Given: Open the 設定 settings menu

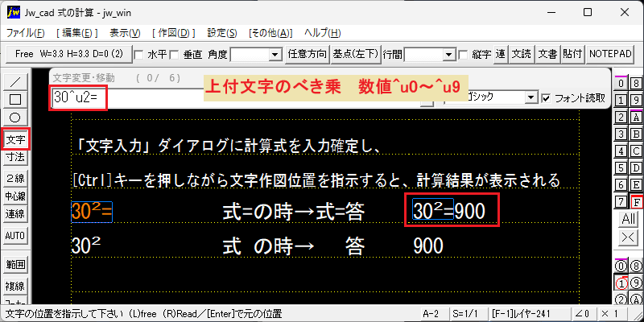Looking at the screenshot, I should click(222, 33).
